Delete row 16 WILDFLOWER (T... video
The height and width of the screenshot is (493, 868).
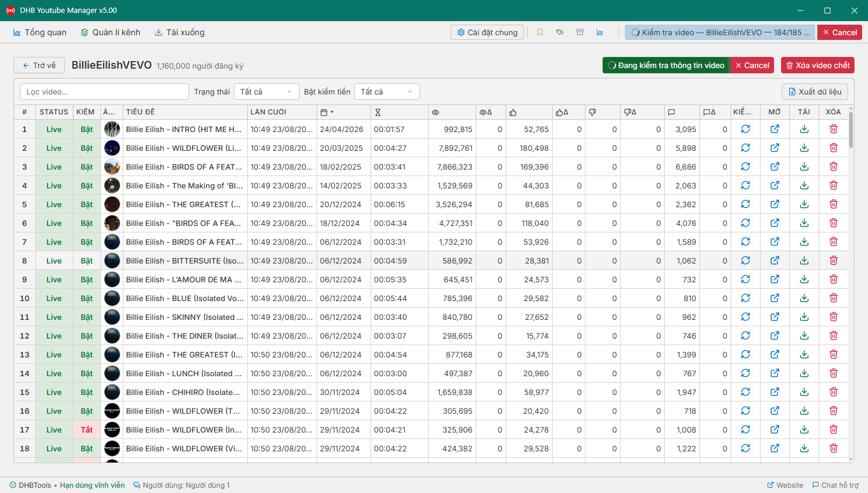coord(833,411)
